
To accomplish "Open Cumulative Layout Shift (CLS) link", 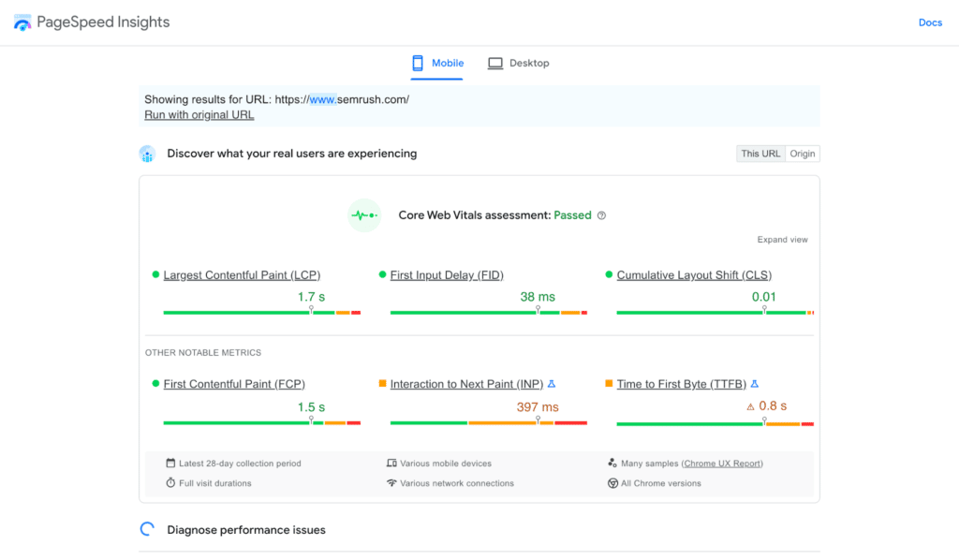I will 694,275.
